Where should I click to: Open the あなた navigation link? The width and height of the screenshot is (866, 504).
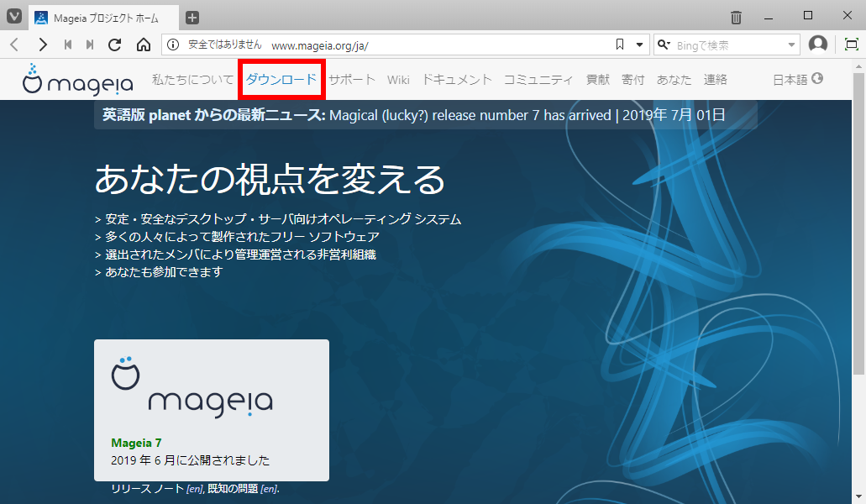pos(674,80)
